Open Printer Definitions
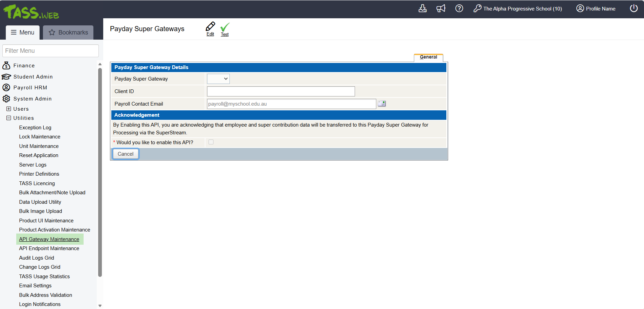The image size is (644, 309). (x=39, y=174)
